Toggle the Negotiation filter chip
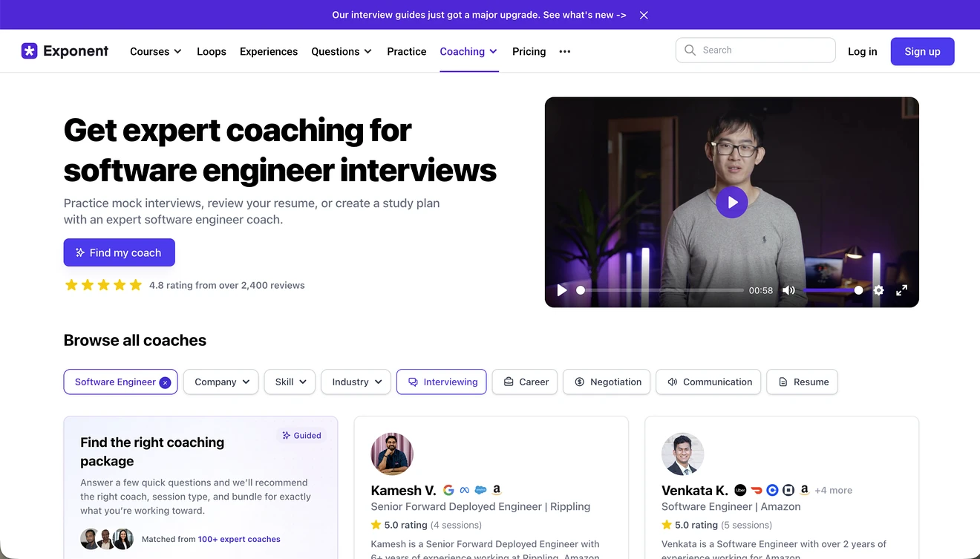The height and width of the screenshot is (559, 980). point(607,382)
